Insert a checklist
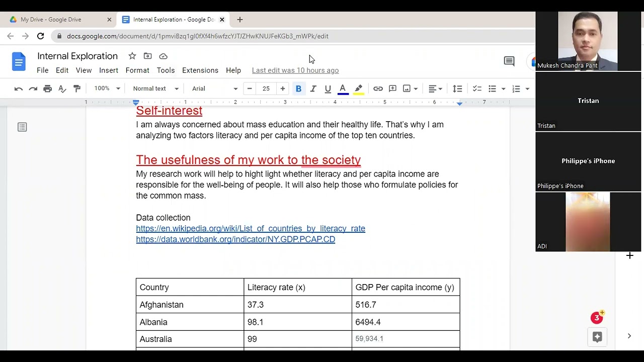Viewport: 644px width, 362px height. click(x=477, y=88)
